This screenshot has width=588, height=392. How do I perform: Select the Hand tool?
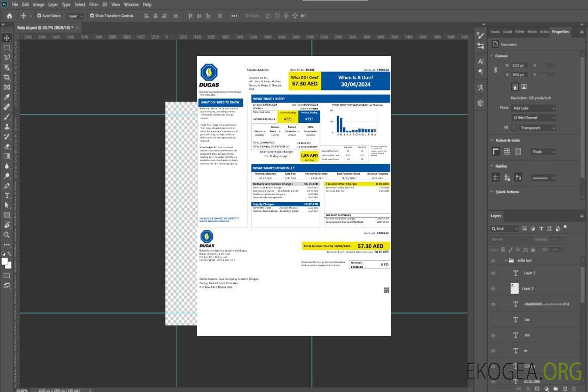tap(7, 225)
